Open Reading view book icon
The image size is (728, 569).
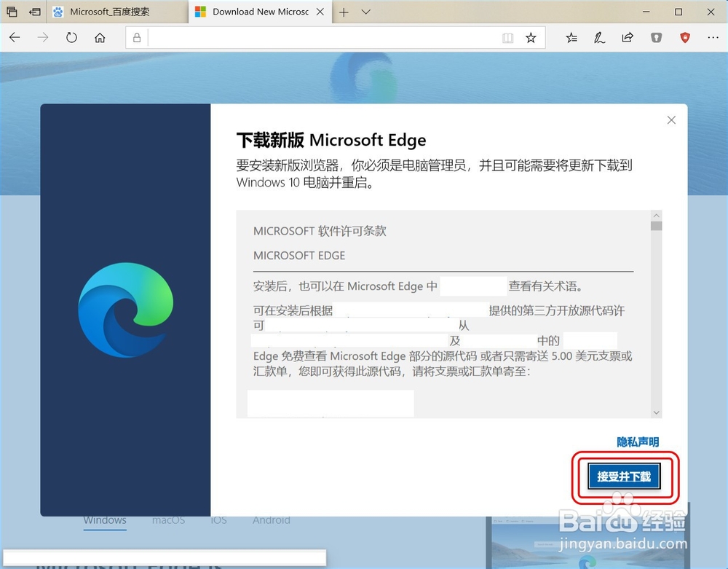coord(508,38)
